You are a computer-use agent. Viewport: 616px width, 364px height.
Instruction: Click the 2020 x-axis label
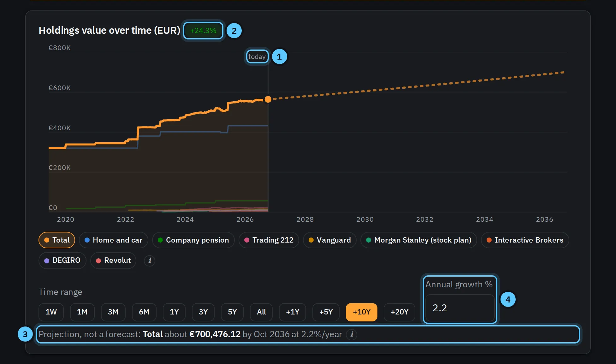(66, 220)
